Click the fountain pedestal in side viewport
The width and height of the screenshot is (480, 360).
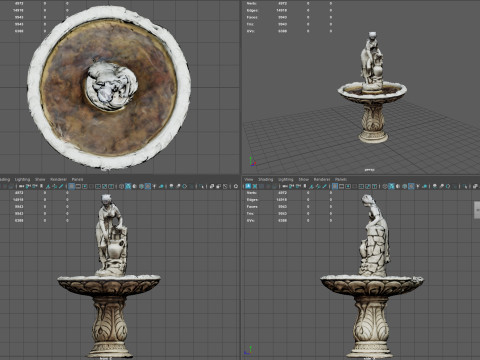[371, 327]
